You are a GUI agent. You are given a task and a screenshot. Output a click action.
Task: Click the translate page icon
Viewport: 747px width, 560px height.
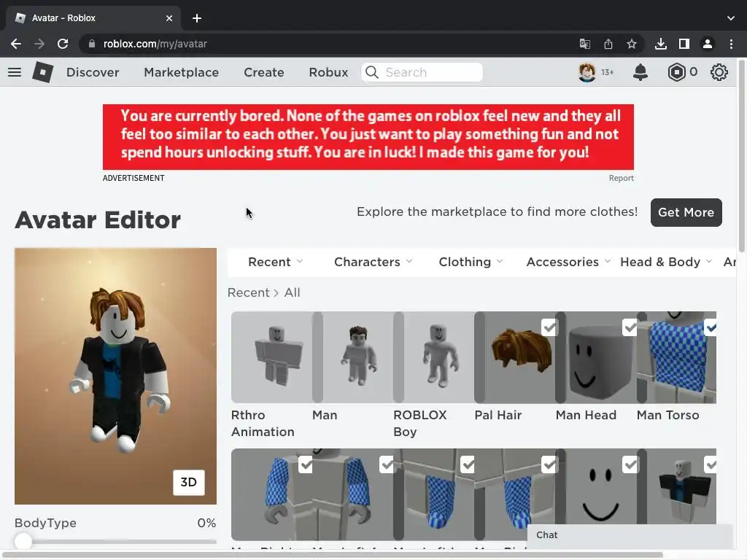coord(585,44)
